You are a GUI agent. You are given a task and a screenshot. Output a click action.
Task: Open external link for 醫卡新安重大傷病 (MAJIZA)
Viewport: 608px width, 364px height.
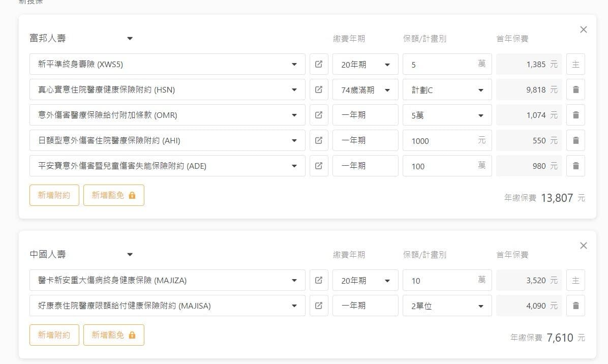coord(319,280)
